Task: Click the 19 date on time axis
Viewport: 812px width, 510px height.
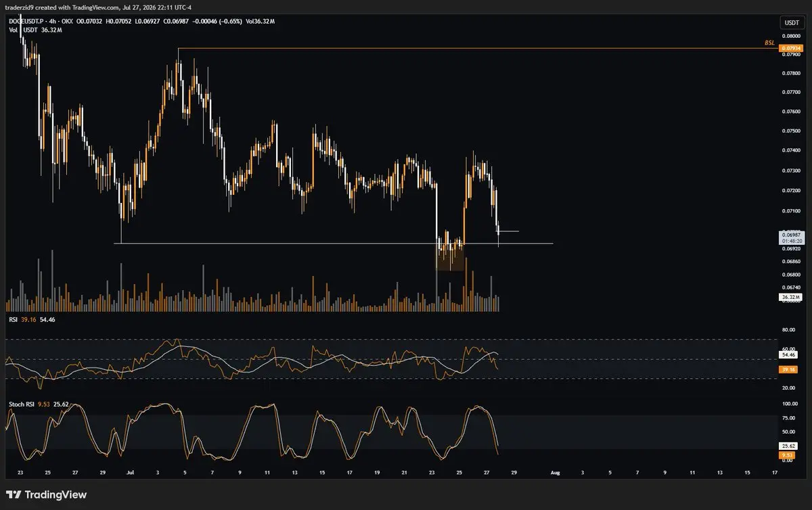Action: [x=377, y=473]
